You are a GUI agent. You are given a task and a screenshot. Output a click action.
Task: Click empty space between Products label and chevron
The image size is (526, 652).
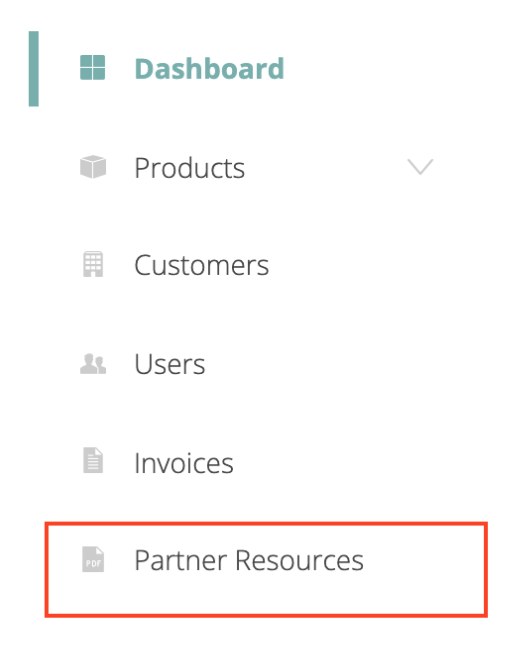click(326, 168)
